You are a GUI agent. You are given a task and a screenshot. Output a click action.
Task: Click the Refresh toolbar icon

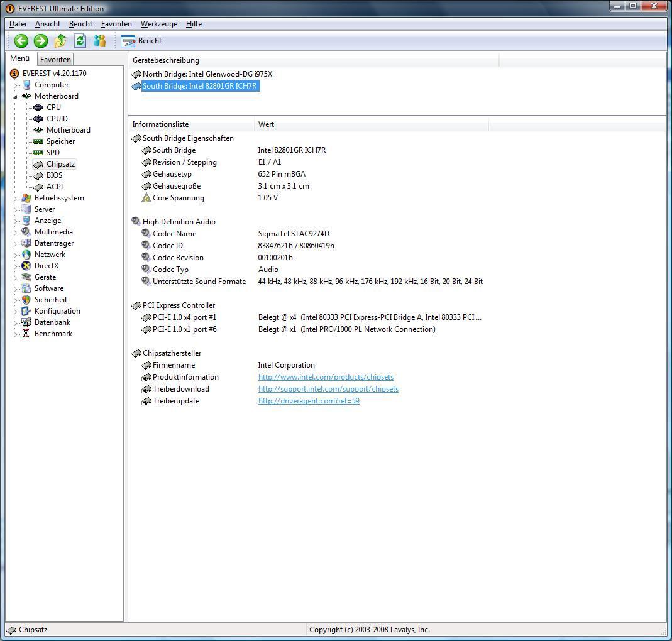click(x=80, y=41)
